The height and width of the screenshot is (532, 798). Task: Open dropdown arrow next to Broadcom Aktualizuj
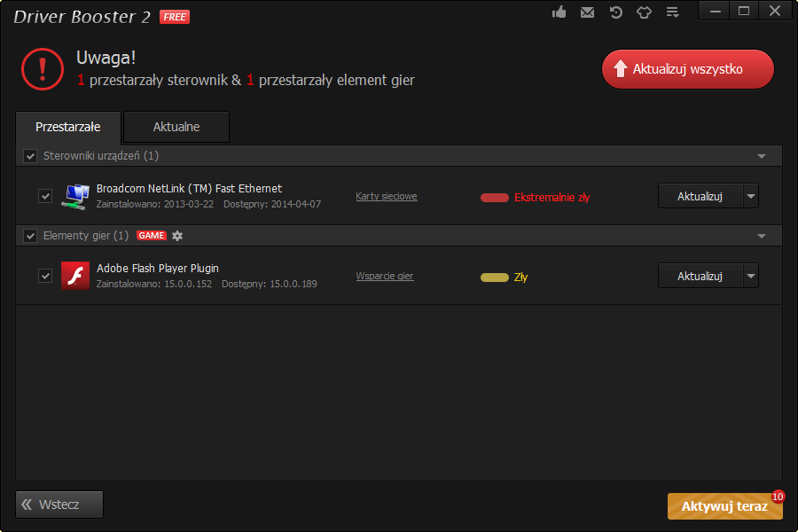point(751,196)
